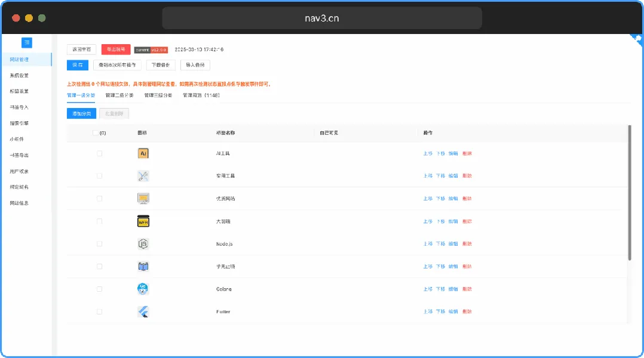Click the red 导出账号 button
This screenshot has width=644, height=358.
tap(116, 50)
